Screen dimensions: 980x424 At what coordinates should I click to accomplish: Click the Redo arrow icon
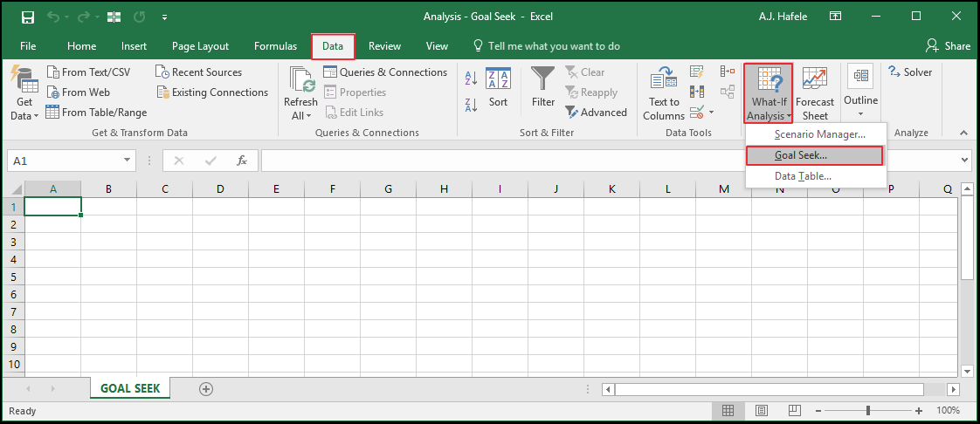pyautogui.click(x=83, y=17)
